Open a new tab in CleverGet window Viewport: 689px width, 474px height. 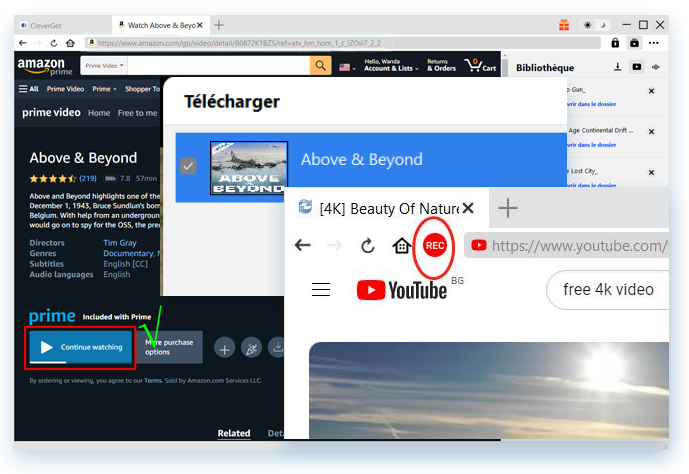click(x=219, y=25)
